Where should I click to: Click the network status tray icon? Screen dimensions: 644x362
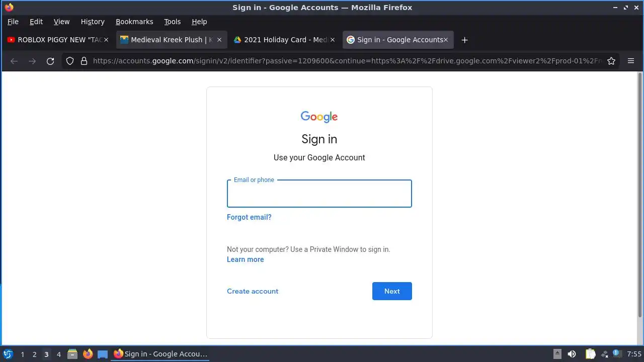point(604,354)
